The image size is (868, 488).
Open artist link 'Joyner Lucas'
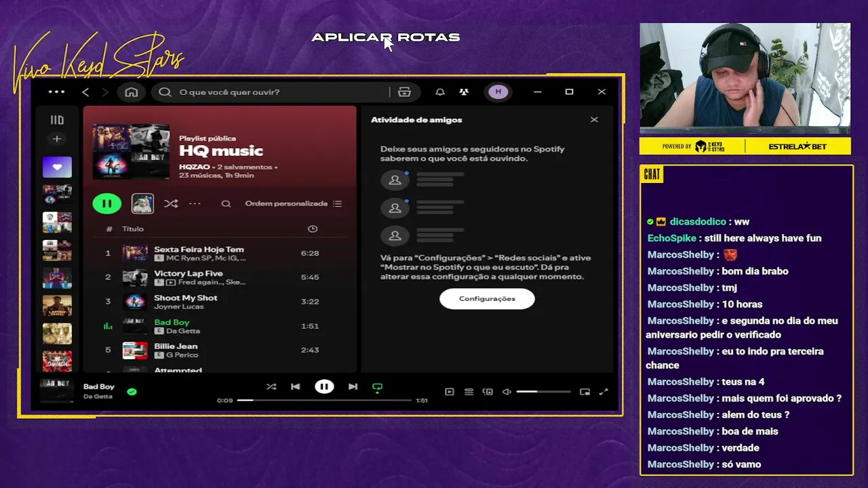[178, 306]
